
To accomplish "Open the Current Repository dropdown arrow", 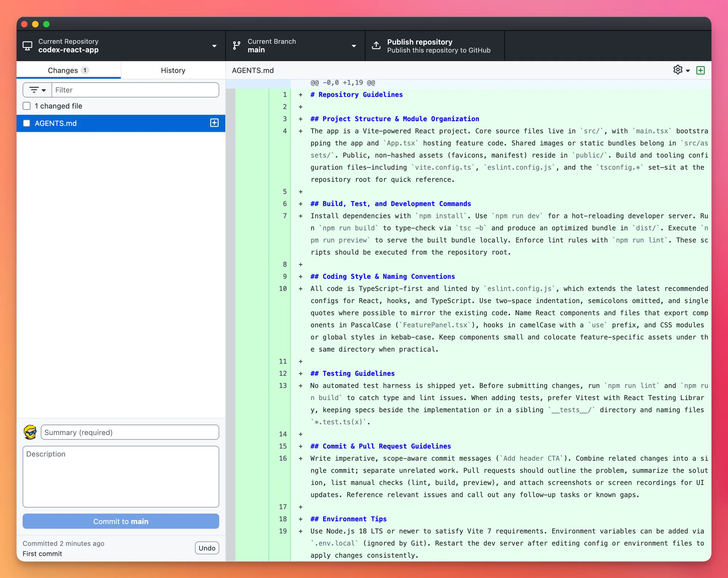I will (214, 46).
